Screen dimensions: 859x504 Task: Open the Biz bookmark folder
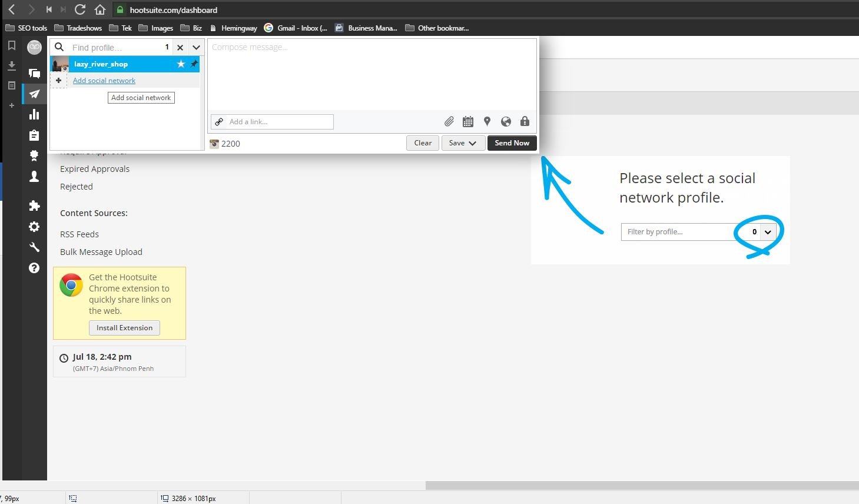(191, 28)
